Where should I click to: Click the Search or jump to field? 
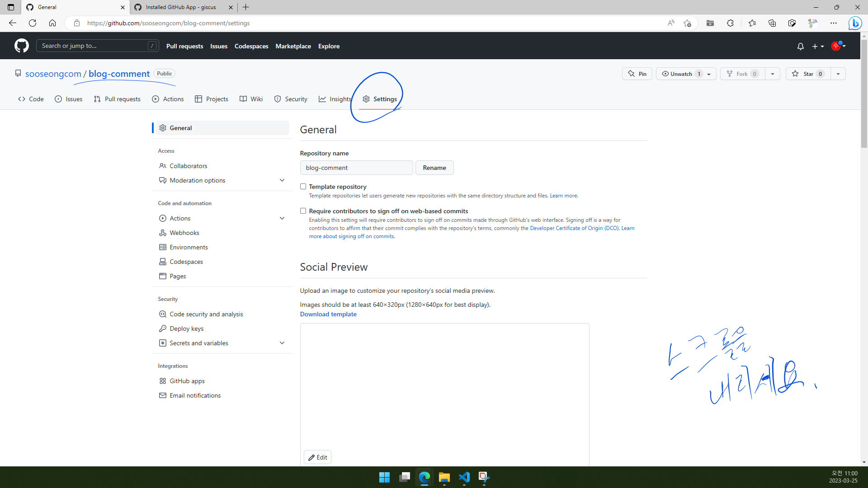coord(97,46)
